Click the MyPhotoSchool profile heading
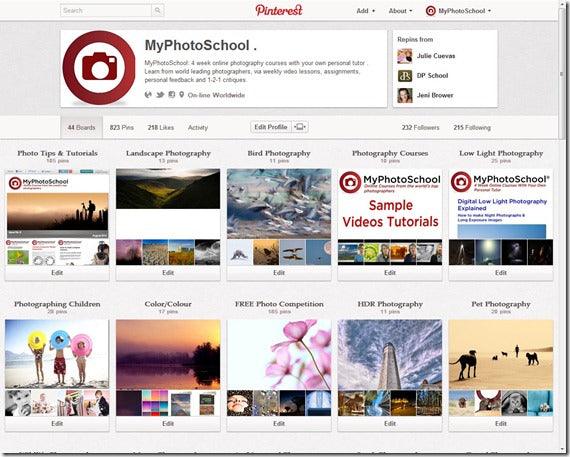The height and width of the screenshot is (457, 570). point(201,45)
